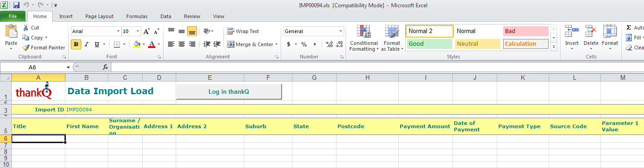Apply Percent Style format

[x=304, y=44]
